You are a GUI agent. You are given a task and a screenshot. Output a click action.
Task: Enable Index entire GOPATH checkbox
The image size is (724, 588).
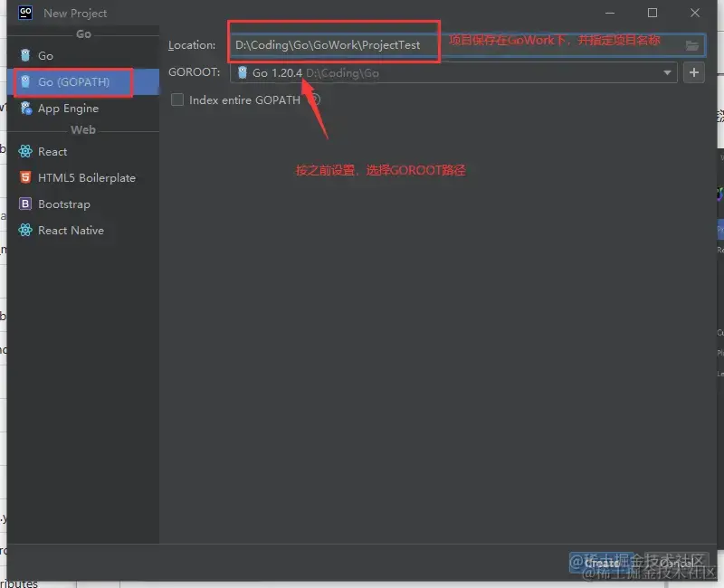click(177, 100)
